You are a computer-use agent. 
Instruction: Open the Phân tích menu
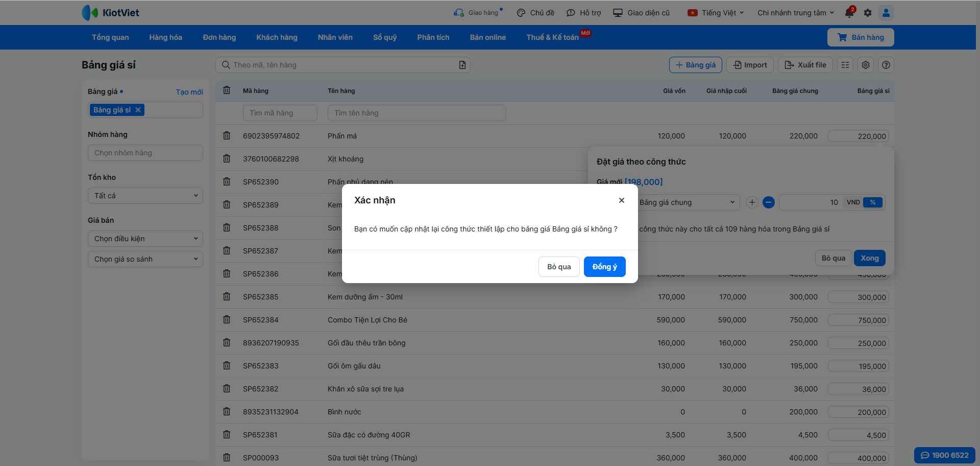pos(433,37)
